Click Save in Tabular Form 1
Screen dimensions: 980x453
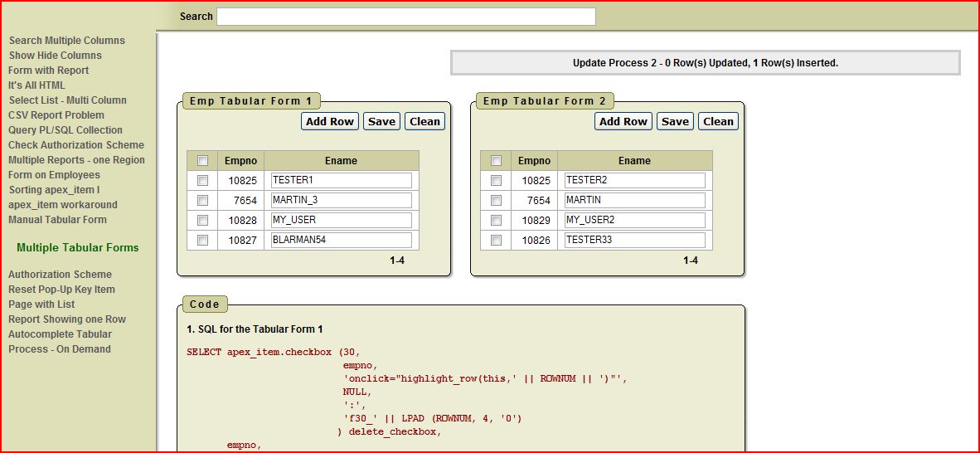382,121
